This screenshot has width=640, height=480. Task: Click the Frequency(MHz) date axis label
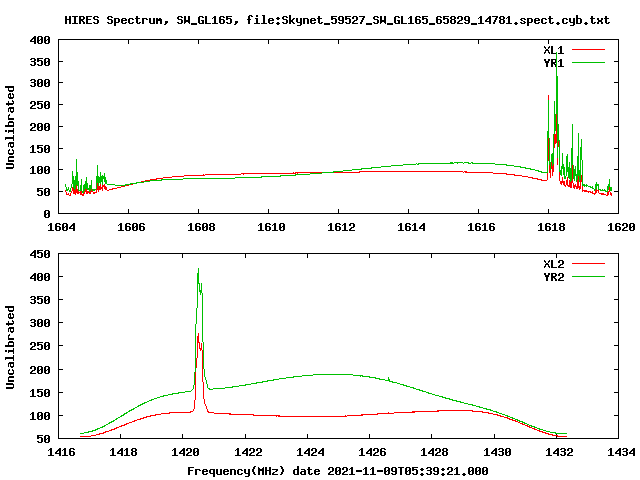coord(338,471)
